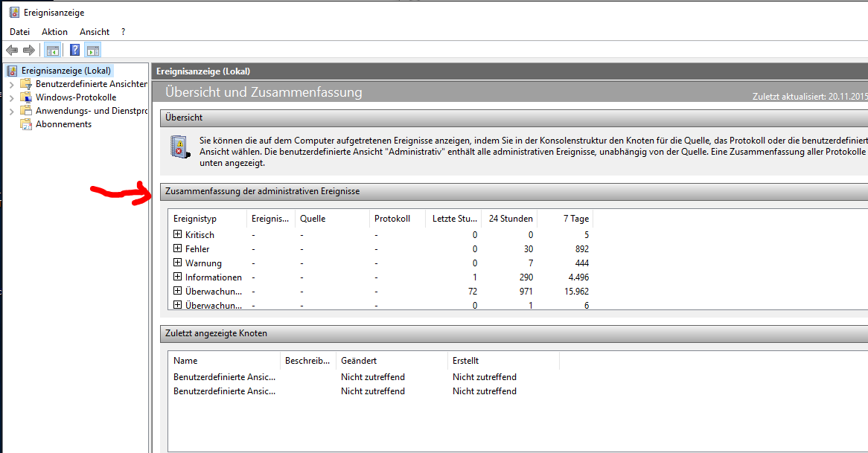
Task: Open the ? help menu
Action: 123,32
